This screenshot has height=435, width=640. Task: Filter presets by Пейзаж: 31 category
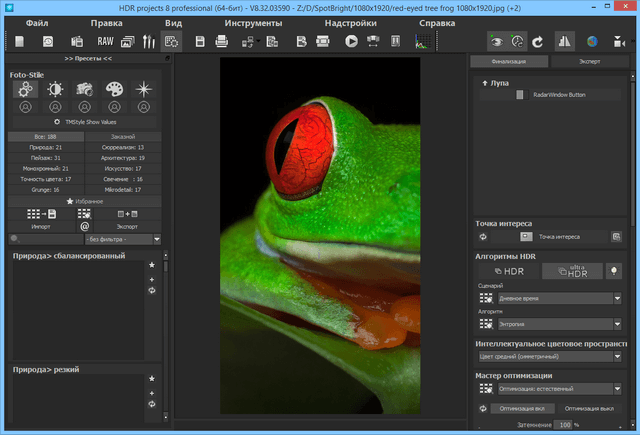pyautogui.click(x=43, y=157)
